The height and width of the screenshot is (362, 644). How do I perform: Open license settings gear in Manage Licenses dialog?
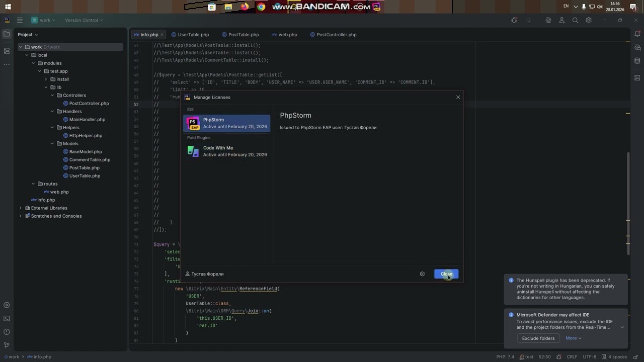422,274
